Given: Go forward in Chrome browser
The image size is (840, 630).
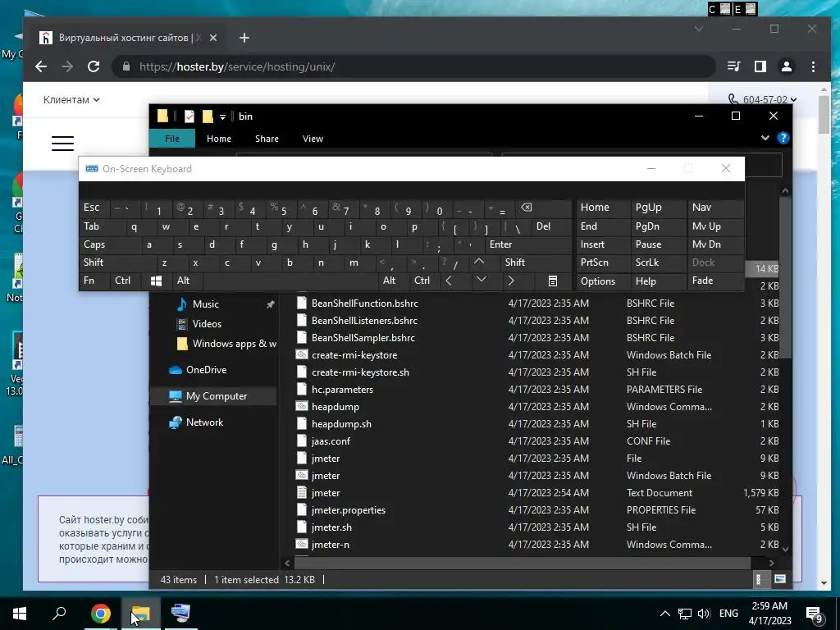Looking at the screenshot, I should (x=67, y=66).
